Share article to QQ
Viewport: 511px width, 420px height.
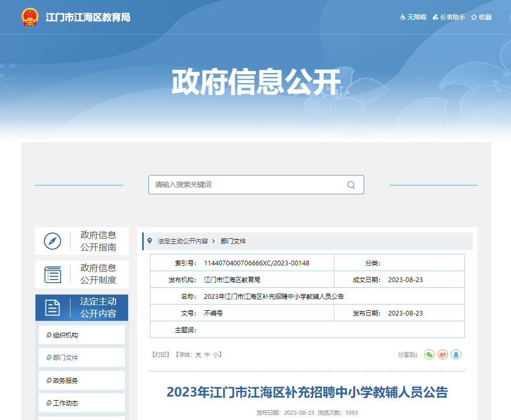(456, 355)
